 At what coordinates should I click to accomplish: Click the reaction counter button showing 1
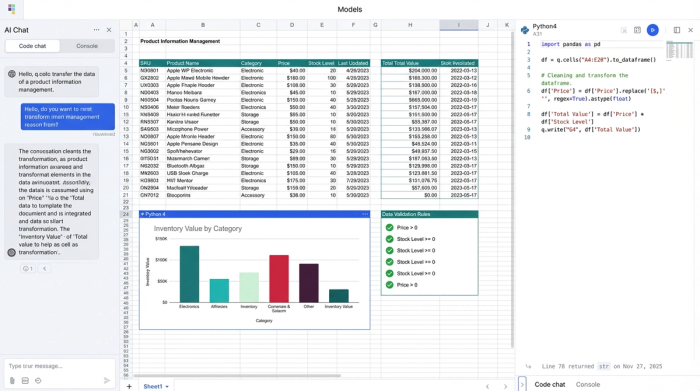[28, 269]
